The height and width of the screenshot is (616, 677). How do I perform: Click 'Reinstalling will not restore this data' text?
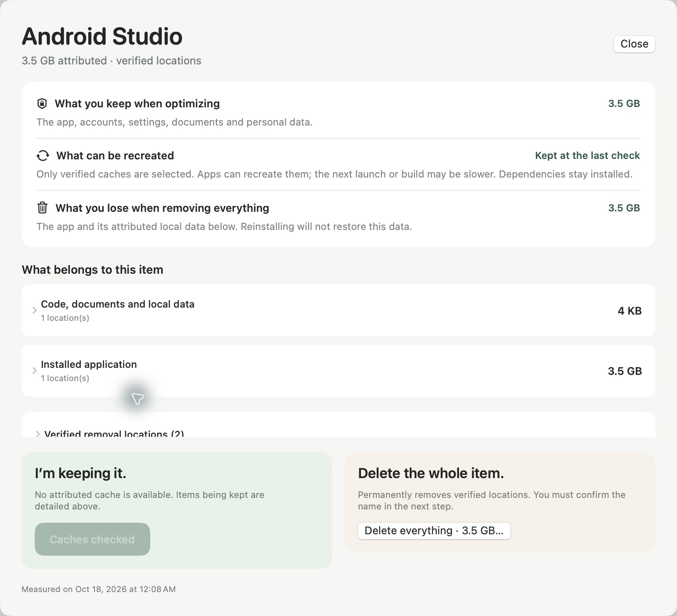tap(326, 227)
